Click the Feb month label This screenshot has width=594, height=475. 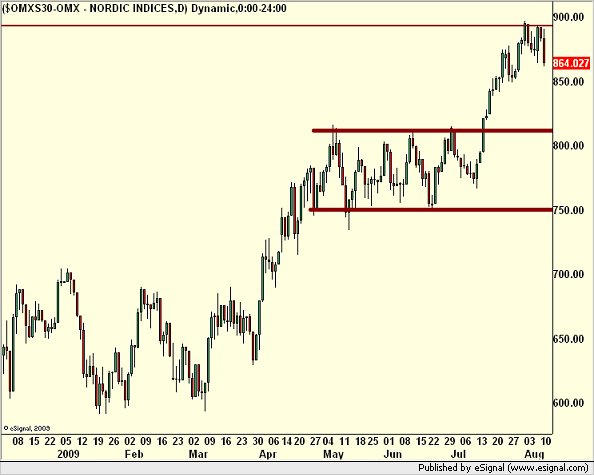pyautogui.click(x=134, y=454)
